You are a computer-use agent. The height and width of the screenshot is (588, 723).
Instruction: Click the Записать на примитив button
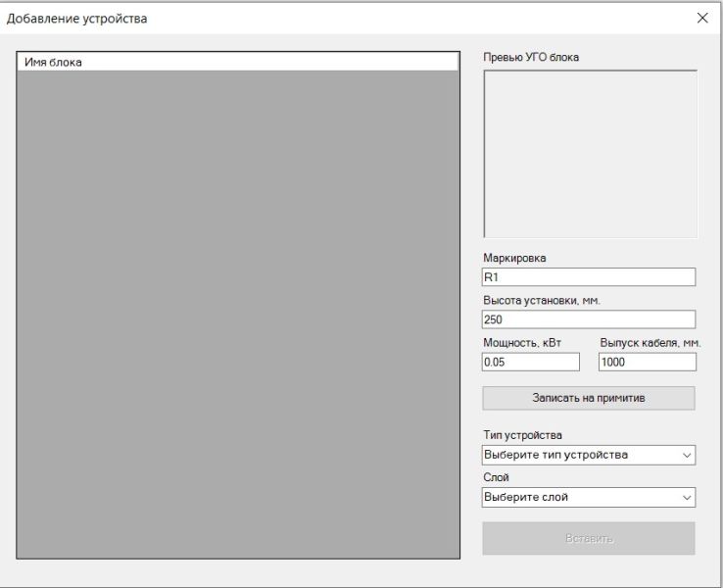[589, 398]
